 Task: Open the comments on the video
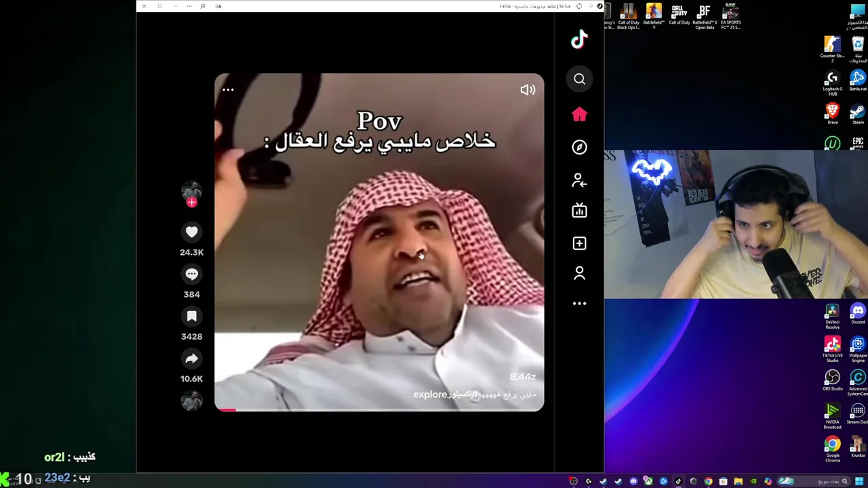(191, 274)
